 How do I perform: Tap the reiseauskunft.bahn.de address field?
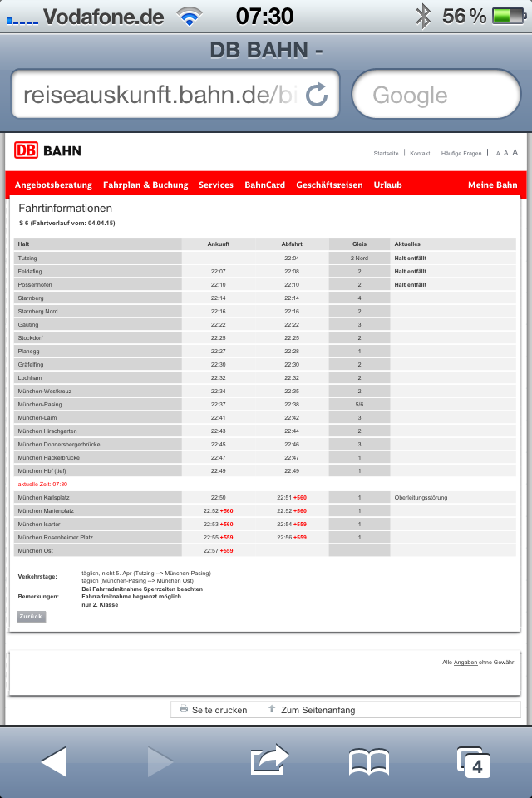[175, 94]
